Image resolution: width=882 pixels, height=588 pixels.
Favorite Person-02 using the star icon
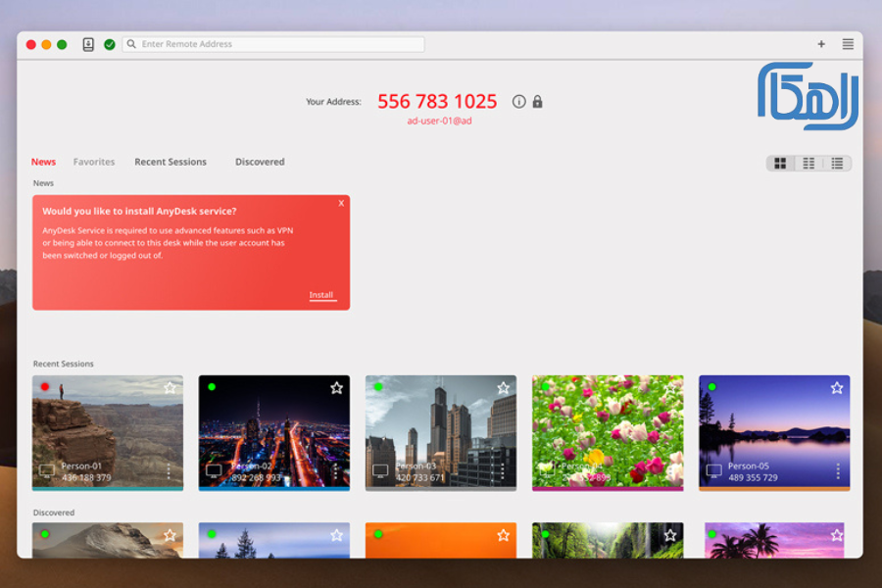pyautogui.click(x=336, y=388)
